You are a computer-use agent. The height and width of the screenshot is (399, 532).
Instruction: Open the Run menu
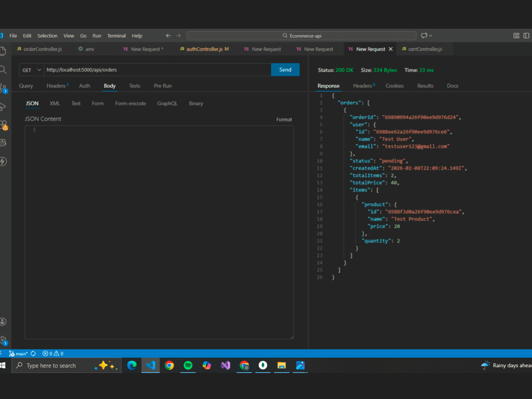click(97, 36)
